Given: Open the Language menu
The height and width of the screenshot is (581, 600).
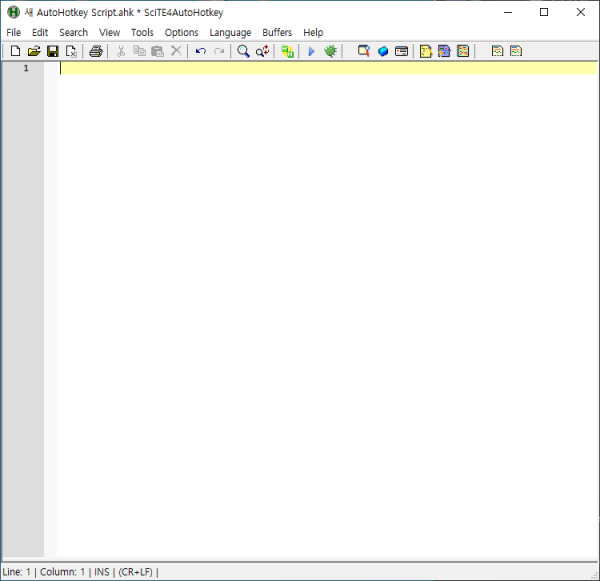Looking at the screenshot, I should [x=230, y=33].
